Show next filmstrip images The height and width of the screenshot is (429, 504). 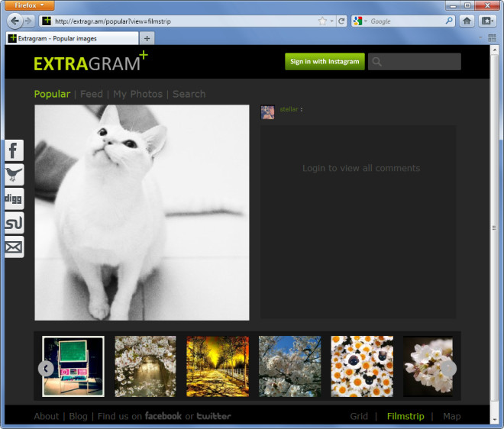(x=448, y=369)
